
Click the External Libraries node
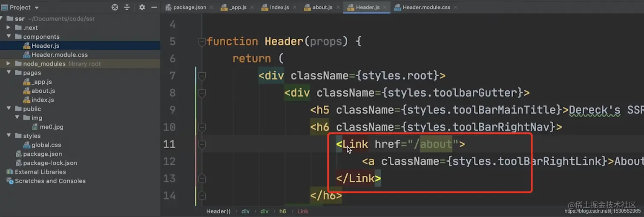pos(40,172)
